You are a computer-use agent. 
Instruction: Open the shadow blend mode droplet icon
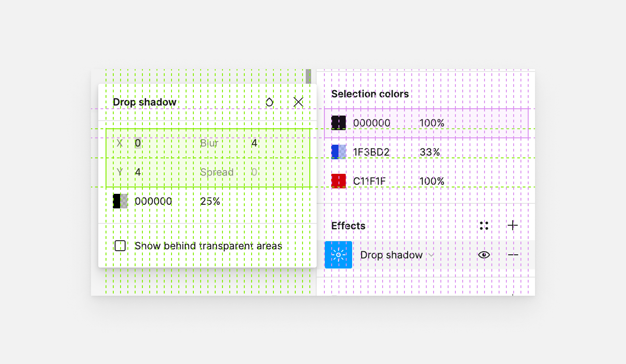click(x=269, y=102)
